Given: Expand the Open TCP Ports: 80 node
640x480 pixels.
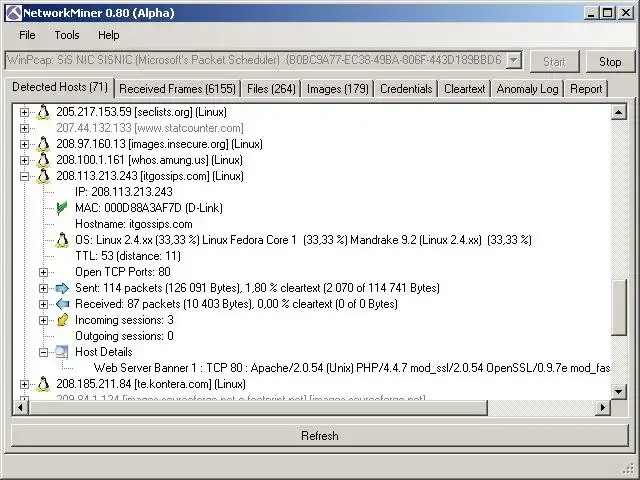Looking at the screenshot, I should (x=43, y=272).
